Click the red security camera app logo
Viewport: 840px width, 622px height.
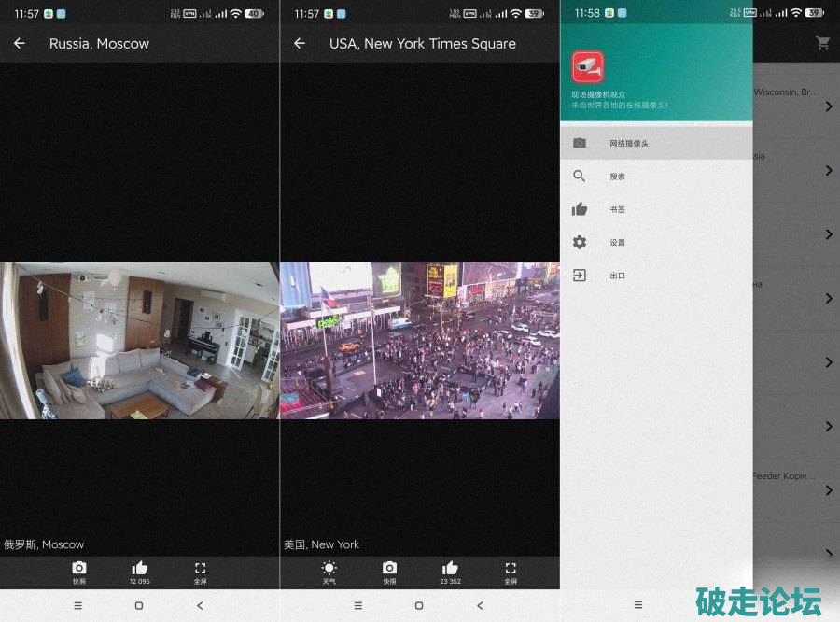(x=588, y=66)
